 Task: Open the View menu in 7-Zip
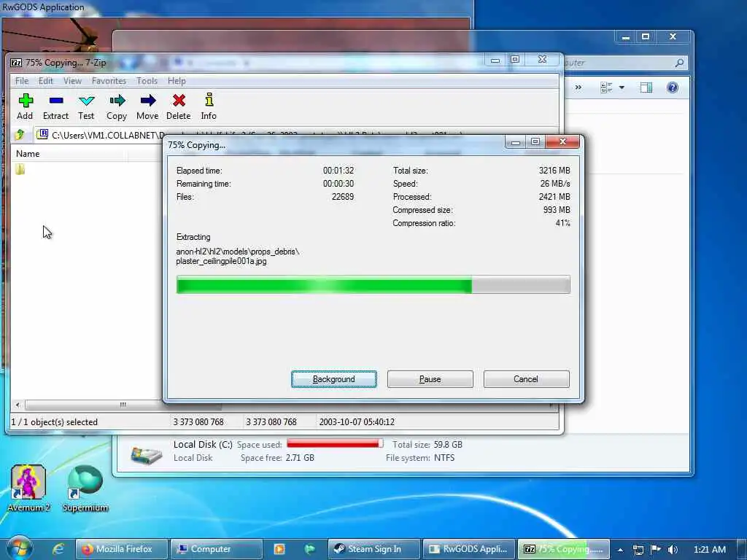pos(72,81)
